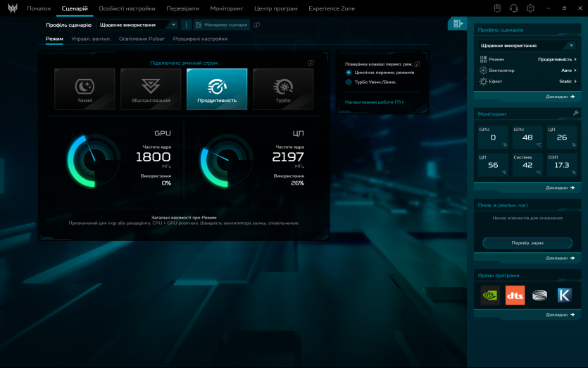Open the NVIDIA app shortcut
Screen dimensions: 588x368
490,295
